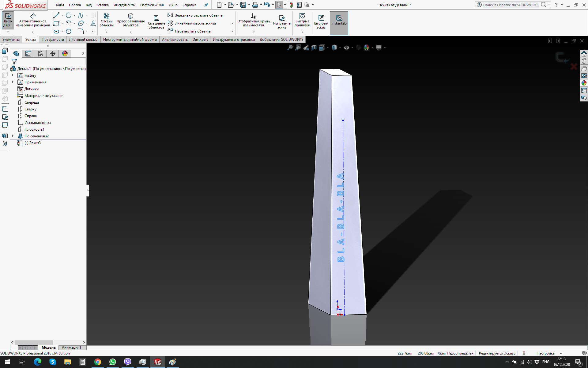588x368 pixels.
Task: Select the Spline sketch tool
Action: tap(81, 15)
